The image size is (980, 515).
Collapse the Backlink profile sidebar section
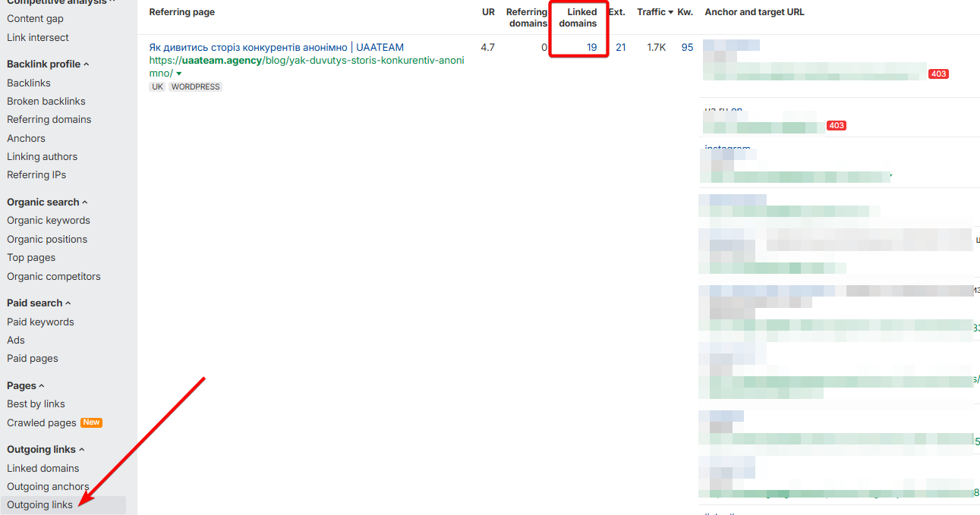click(48, 64)
